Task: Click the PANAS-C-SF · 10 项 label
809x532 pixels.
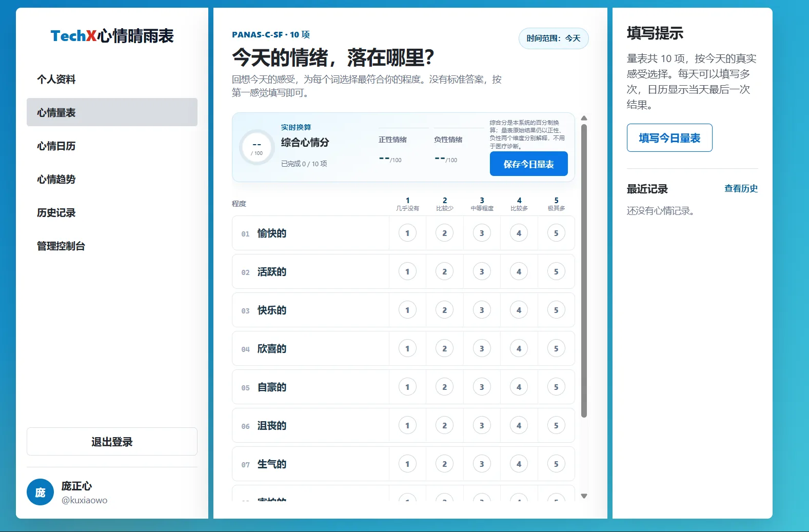Action: tap(271, 34)
